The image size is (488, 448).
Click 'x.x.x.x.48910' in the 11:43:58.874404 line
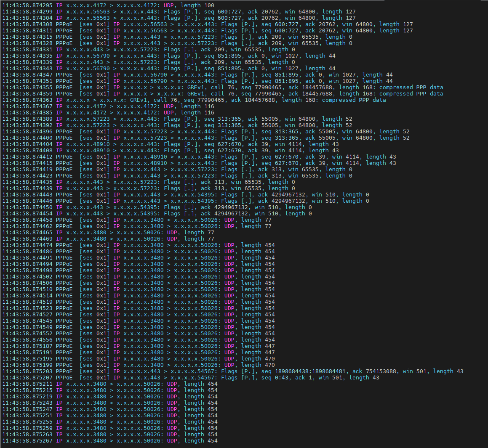pos(88,144)
